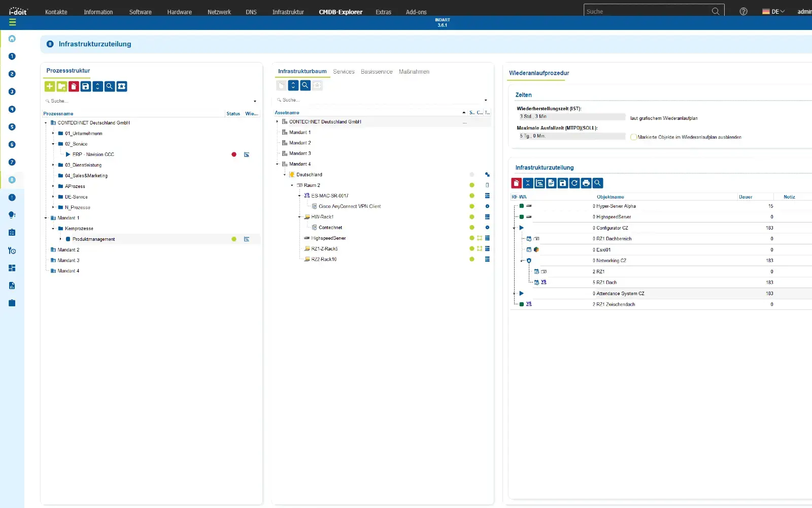Collapse the navigation sidebar with the hamburger icon
Image resolution: width=812 pixels, height=508 pixels.
pos(12,22)
